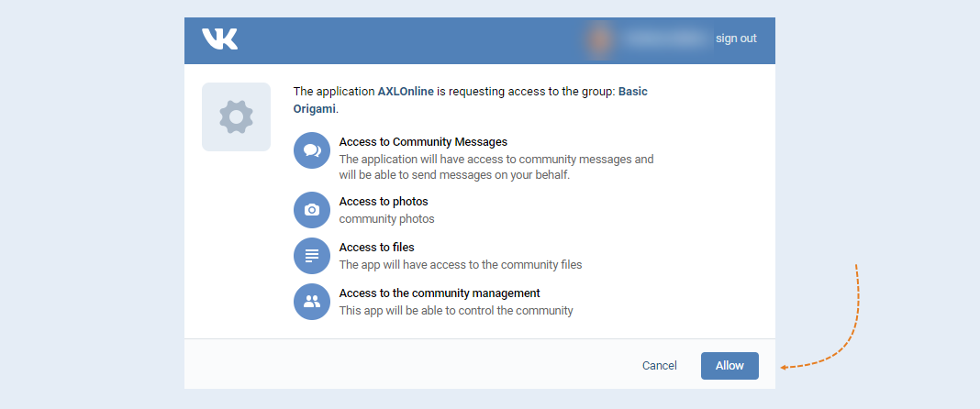Click 'The app will have access to the community files' text

pyautogui.click(x=461, y=265)
